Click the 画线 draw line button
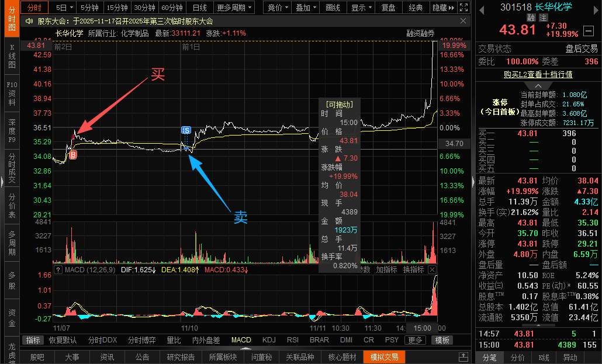The image size is (602, 364). coord(333,7)
